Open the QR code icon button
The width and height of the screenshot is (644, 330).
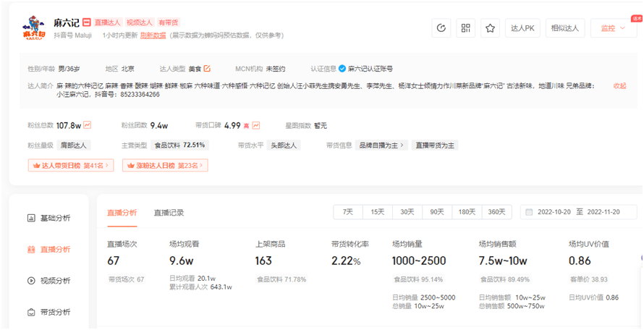point(466,28)
